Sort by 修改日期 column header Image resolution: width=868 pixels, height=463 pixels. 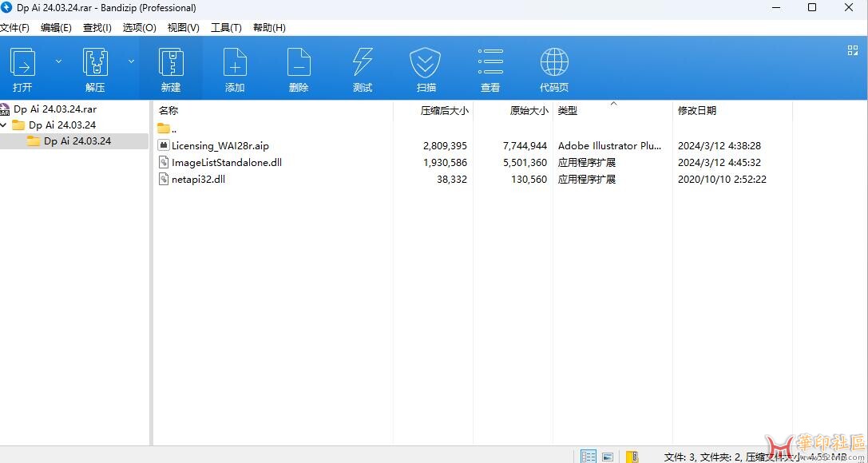pyautogui.click(x=697, y=111)
